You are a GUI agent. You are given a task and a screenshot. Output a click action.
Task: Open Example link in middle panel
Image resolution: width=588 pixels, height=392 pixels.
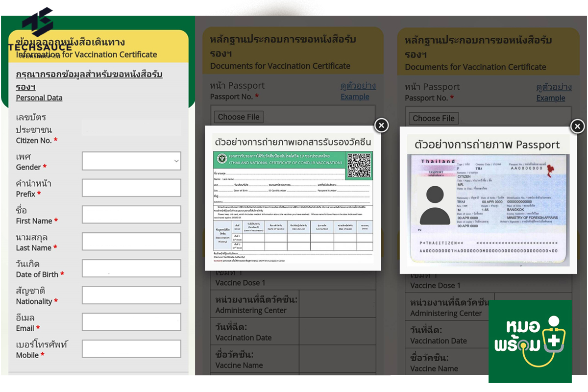pyautogui.click(x=355, y=97)
